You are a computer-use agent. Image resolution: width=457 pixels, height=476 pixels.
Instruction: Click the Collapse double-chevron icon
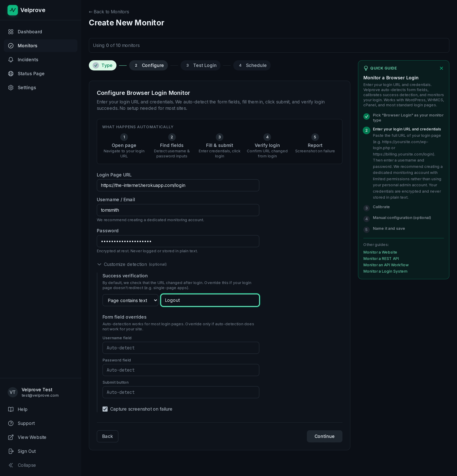coord(11,465)
